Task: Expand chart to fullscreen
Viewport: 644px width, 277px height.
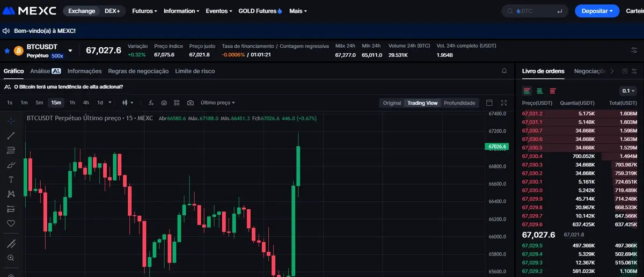Action: (504, 103)
